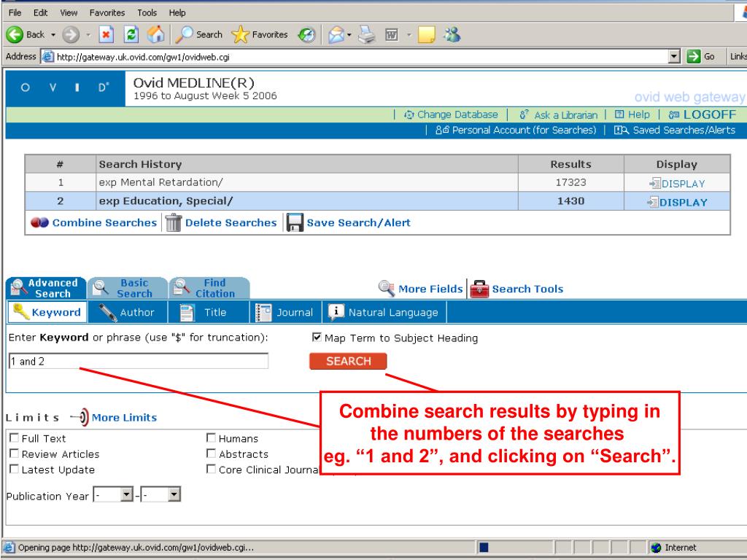
Task: Select the exp Education, Special/ row
Action: click(x=377, y=201)
